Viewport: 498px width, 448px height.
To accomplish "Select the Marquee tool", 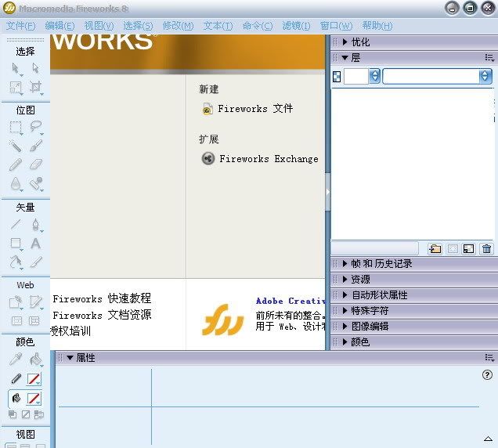I will pyautogui.click(x=16, y=127).
